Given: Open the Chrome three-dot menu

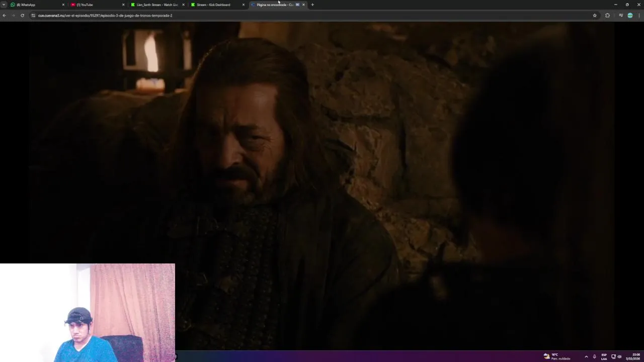Looking at the screenshot, I should pos(639,16).
